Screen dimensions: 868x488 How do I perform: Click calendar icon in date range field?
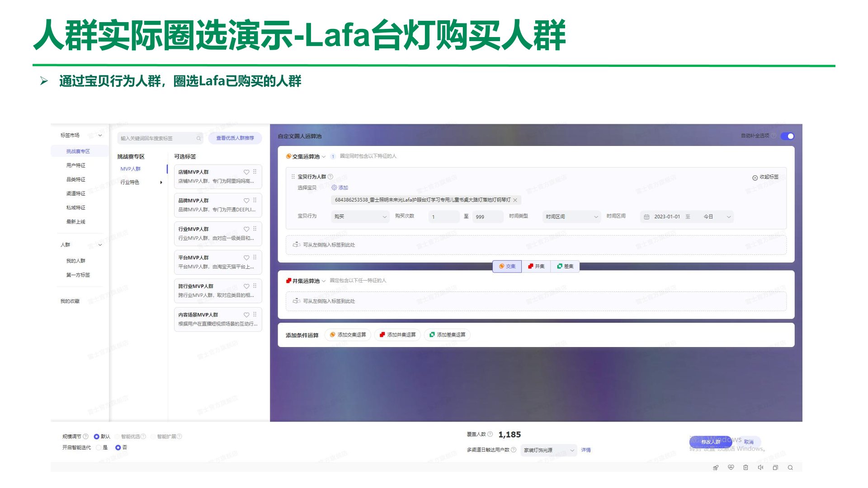[646, 217]
